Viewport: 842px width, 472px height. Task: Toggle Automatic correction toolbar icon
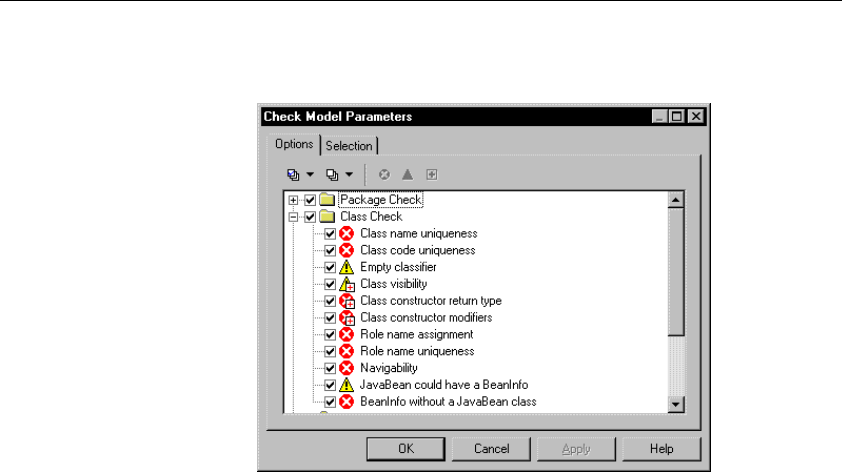coord(432,175)
